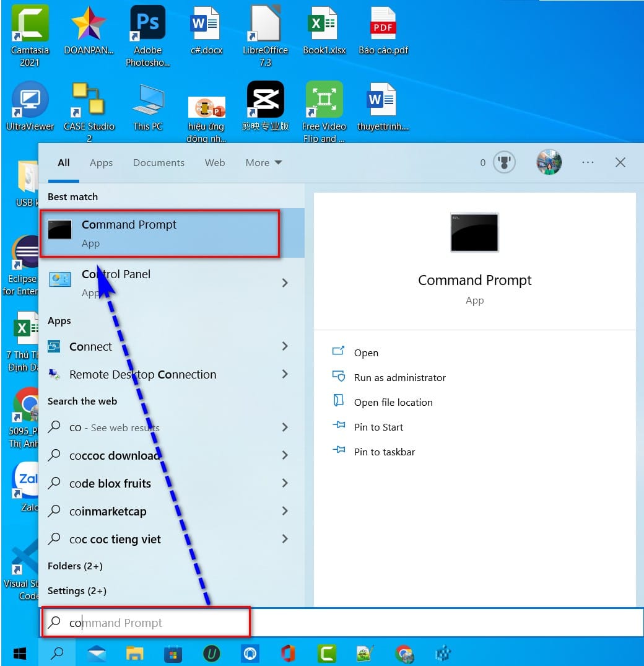The image size is (644, 666).
Task: Expand 'co' web result arrow
Action: click(x=285, y=427)
